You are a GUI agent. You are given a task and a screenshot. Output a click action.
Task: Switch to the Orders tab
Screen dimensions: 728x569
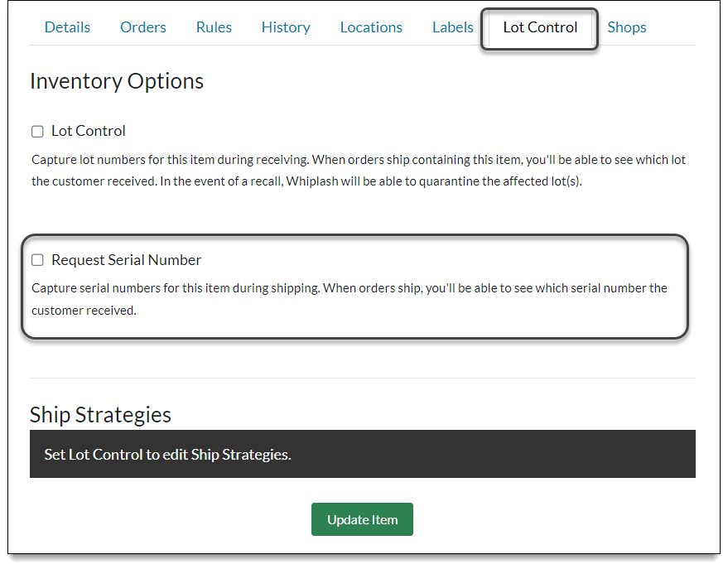143,27
